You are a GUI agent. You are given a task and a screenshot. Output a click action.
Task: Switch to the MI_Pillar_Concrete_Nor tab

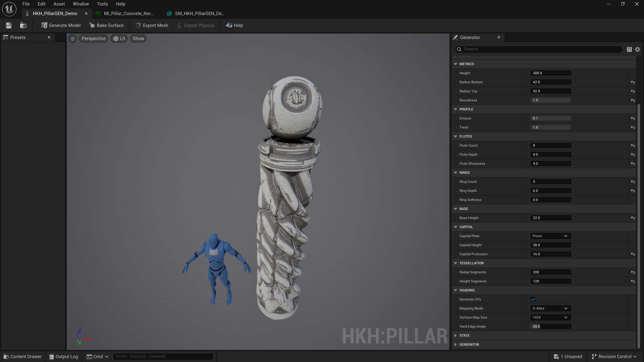(128, 13)
